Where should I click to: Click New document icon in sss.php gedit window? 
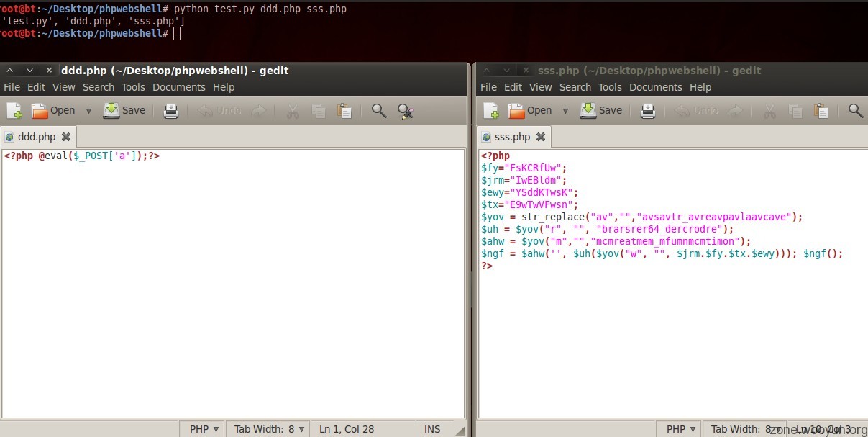click(x=491, y=110)
